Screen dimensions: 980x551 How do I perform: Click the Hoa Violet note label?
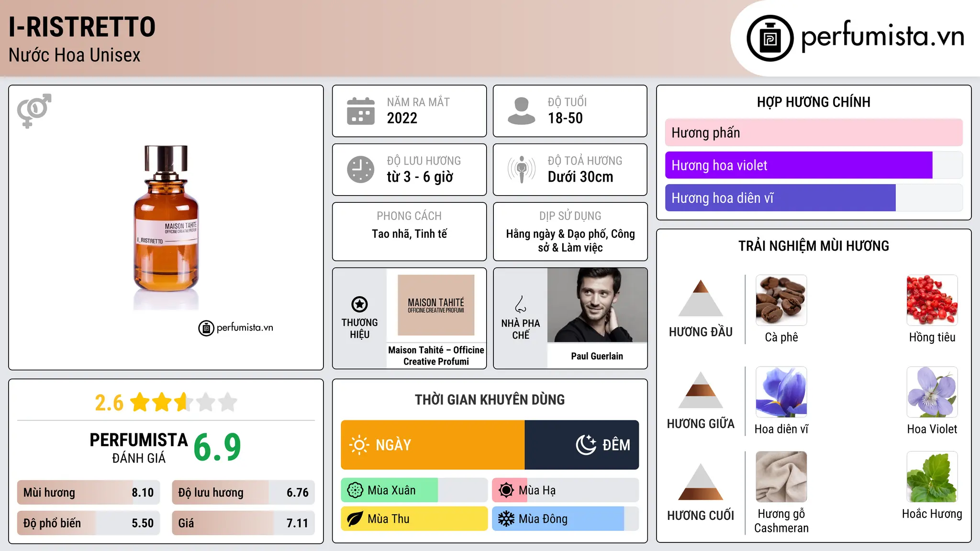point(932,429)
